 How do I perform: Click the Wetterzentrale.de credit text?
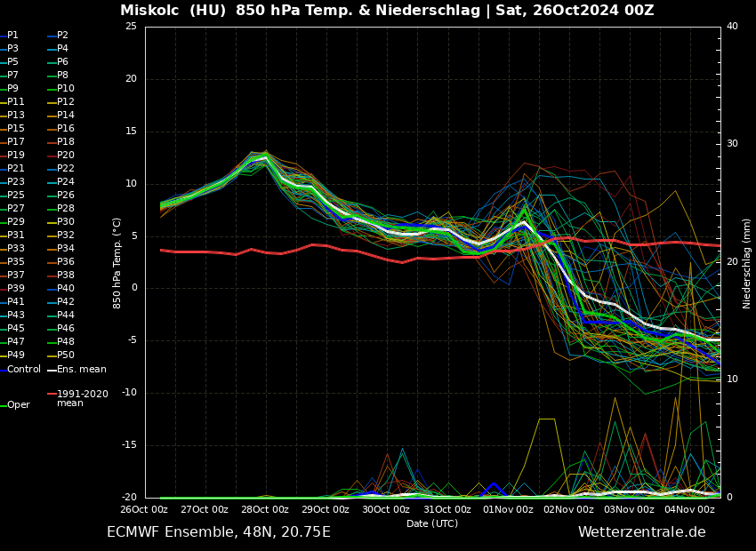coord(641,532)
